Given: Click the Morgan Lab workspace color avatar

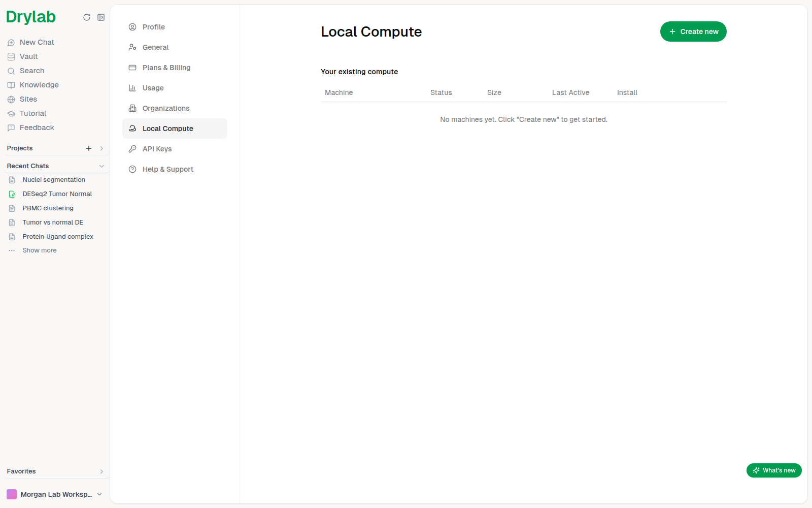Looking at the screenshot, I should coord(12,494).
